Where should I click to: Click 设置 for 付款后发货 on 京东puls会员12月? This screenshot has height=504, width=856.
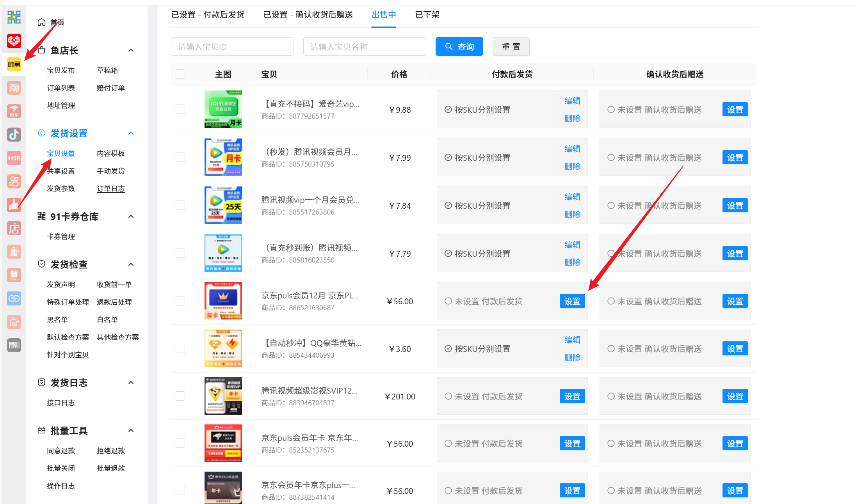tap(572, 301)
